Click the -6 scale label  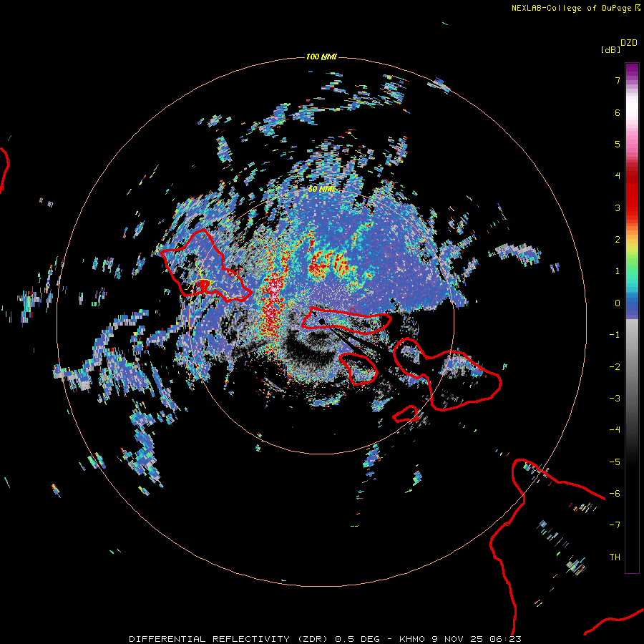[615, 494]
